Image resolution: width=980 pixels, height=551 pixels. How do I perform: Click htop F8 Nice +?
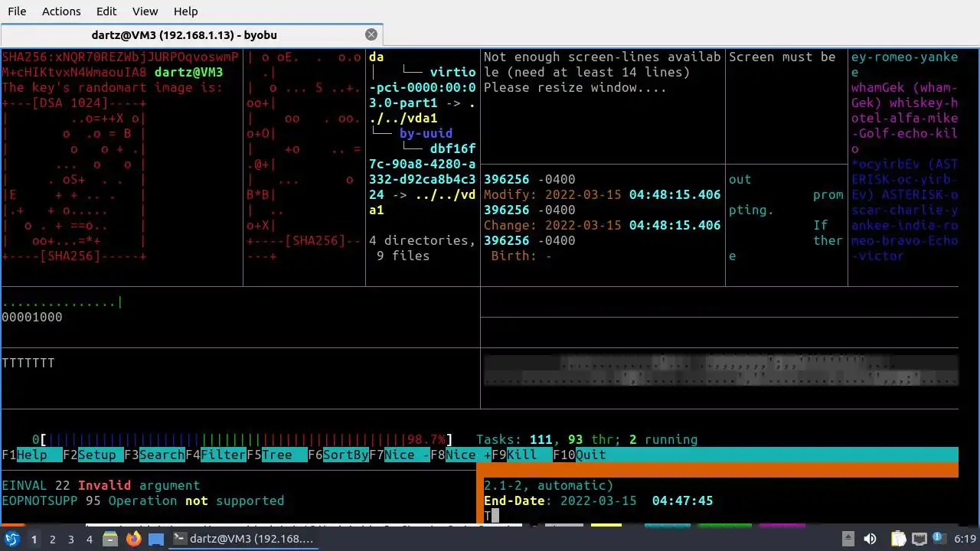pos(461,455)
